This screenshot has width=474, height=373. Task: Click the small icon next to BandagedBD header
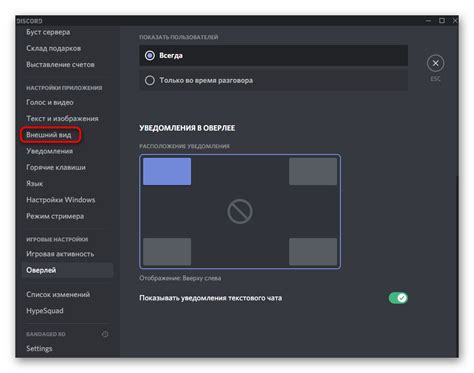105,334
